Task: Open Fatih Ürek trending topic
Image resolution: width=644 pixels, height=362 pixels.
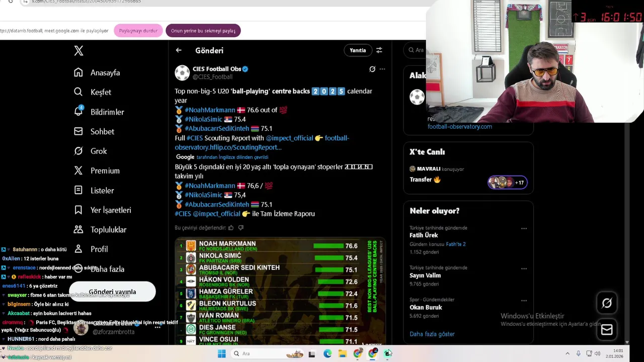Action: click(424, 235)
